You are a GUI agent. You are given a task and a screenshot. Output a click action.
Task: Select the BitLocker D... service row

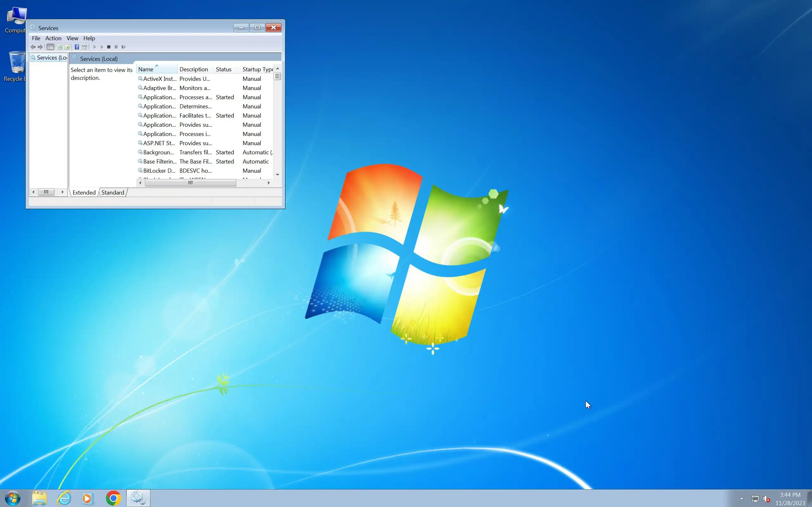tap(159, 171)
